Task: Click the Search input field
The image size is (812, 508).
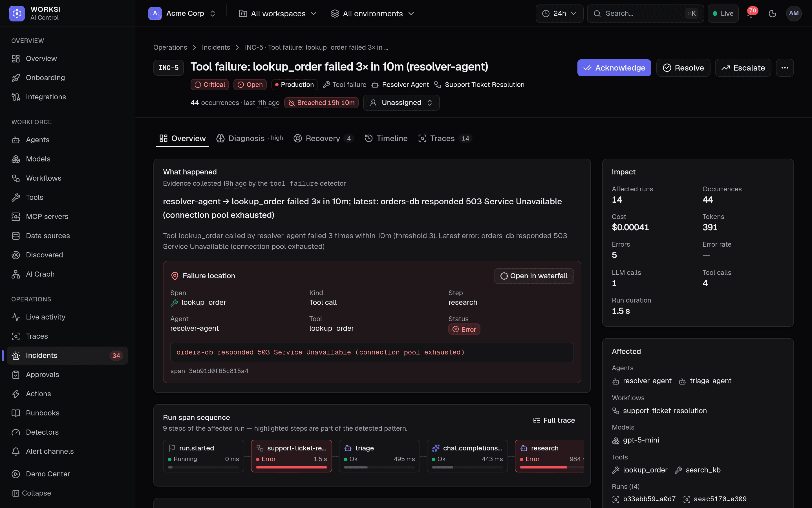Action: coord(645,14)
